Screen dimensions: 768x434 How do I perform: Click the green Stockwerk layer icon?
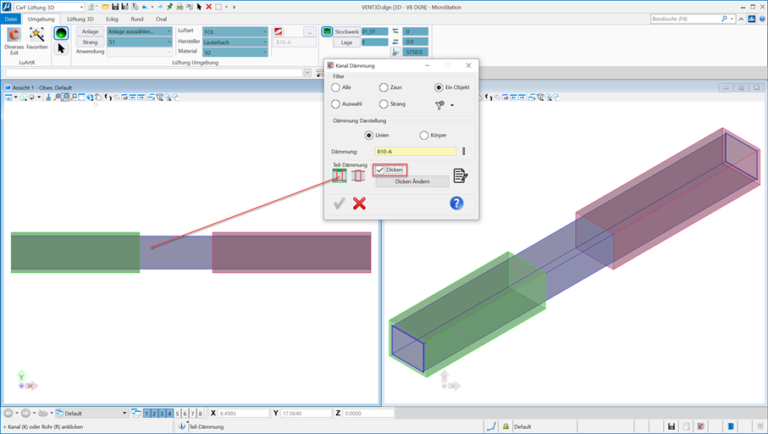coord(327,31)
